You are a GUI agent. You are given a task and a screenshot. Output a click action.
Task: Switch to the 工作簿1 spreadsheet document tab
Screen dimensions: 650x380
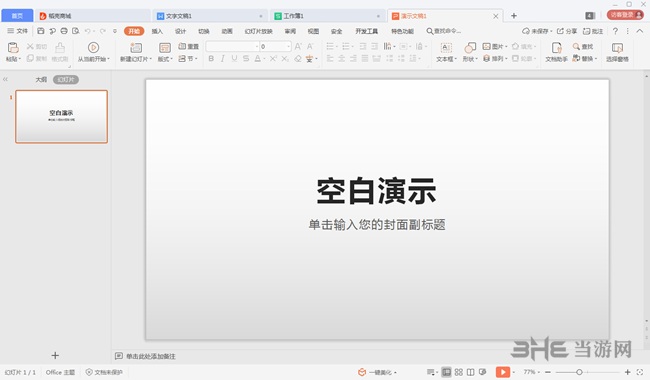click(327, 16)
